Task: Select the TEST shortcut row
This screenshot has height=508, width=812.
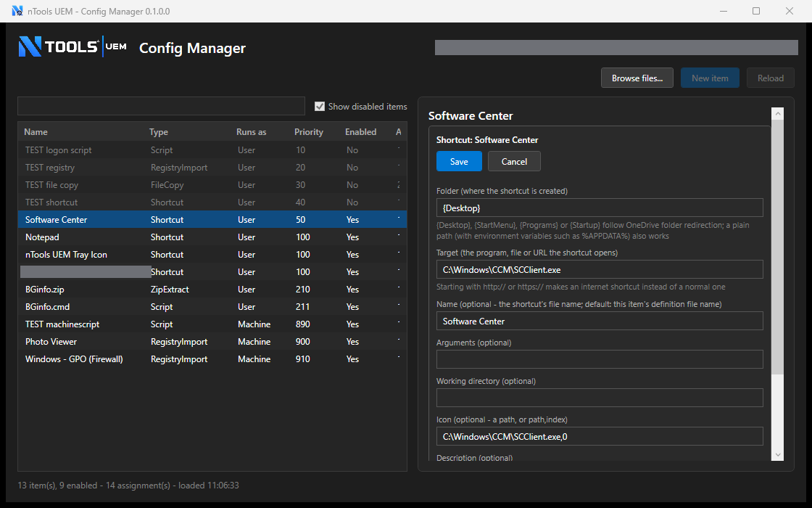Action: tap(212, 202)
